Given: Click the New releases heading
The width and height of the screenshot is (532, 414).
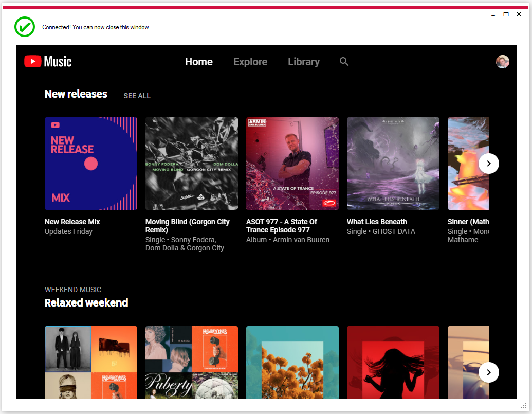Looking at the screenshot, I should (x=76, y=94).
